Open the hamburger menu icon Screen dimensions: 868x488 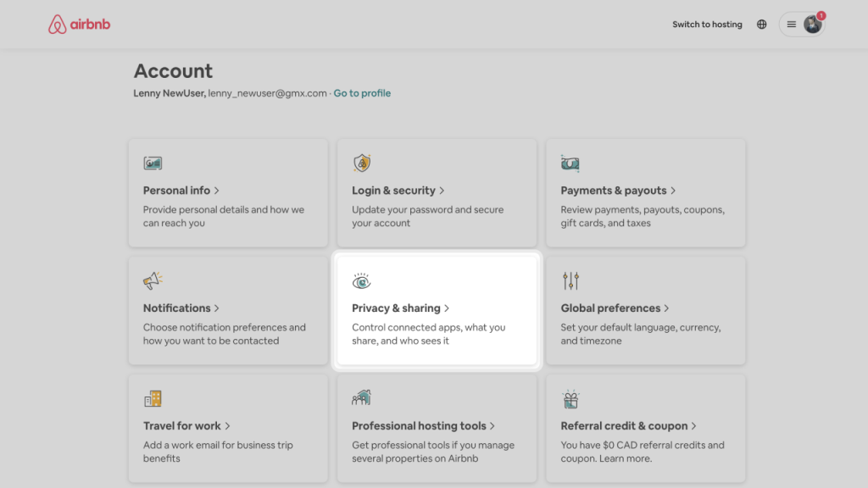coord(792,25)
